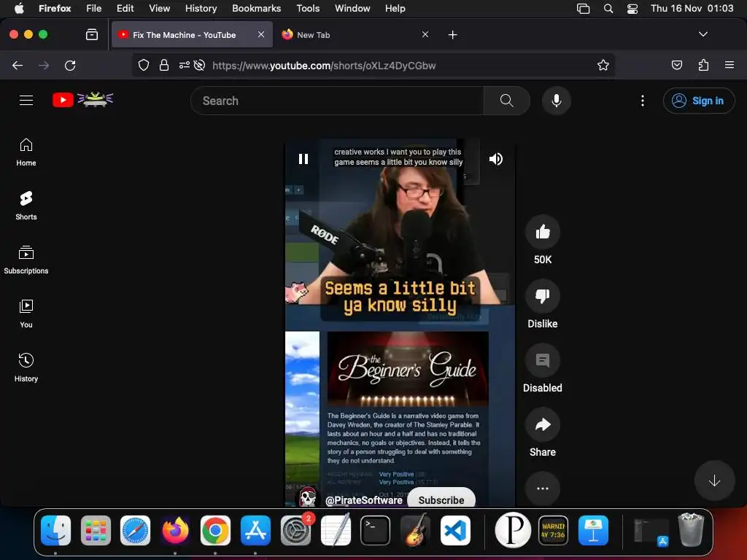747x560 pixels.
Task: Click the blocked autoplay indicator icon
Action: tap(200, 65)
